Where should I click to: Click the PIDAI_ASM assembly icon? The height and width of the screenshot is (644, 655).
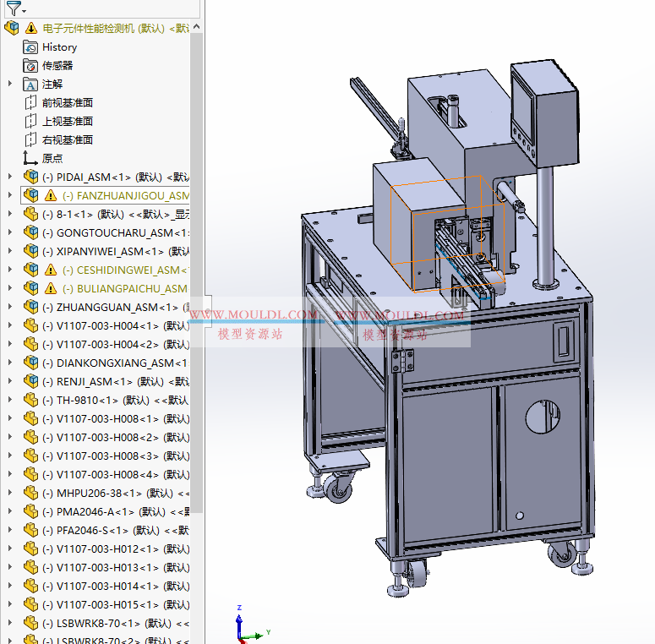click(31, 177)
